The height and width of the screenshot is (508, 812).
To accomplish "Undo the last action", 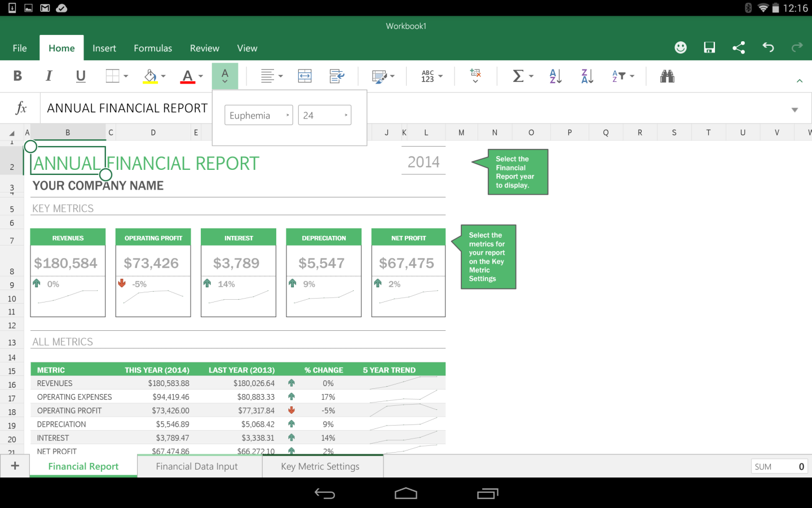I will pos(768,47).
